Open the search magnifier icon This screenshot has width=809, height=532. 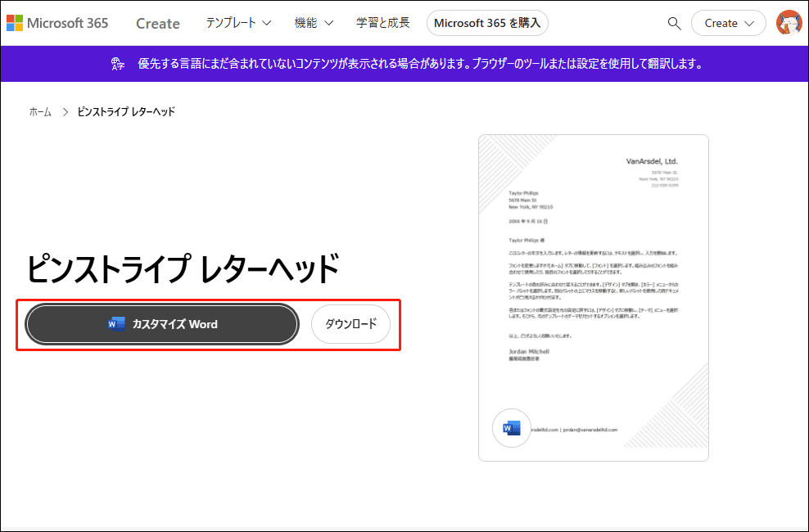[x=674, y=23]
